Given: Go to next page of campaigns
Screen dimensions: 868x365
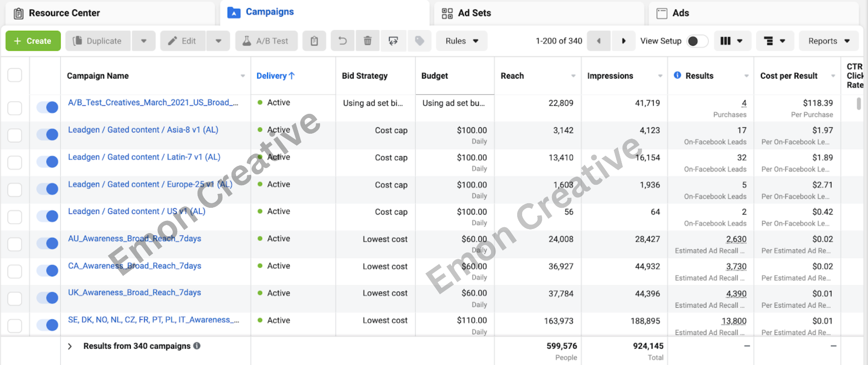Looking at the screenshot, I should 623,41.
